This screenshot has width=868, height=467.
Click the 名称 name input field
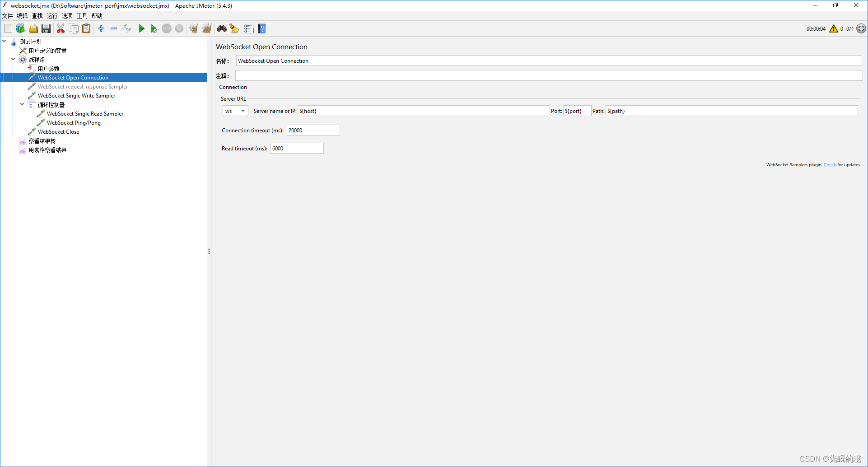point(549,61)
